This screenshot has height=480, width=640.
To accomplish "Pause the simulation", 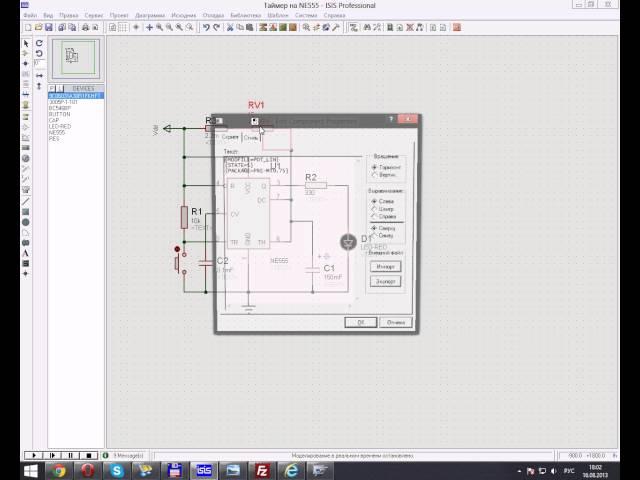I will pos(71,455).
